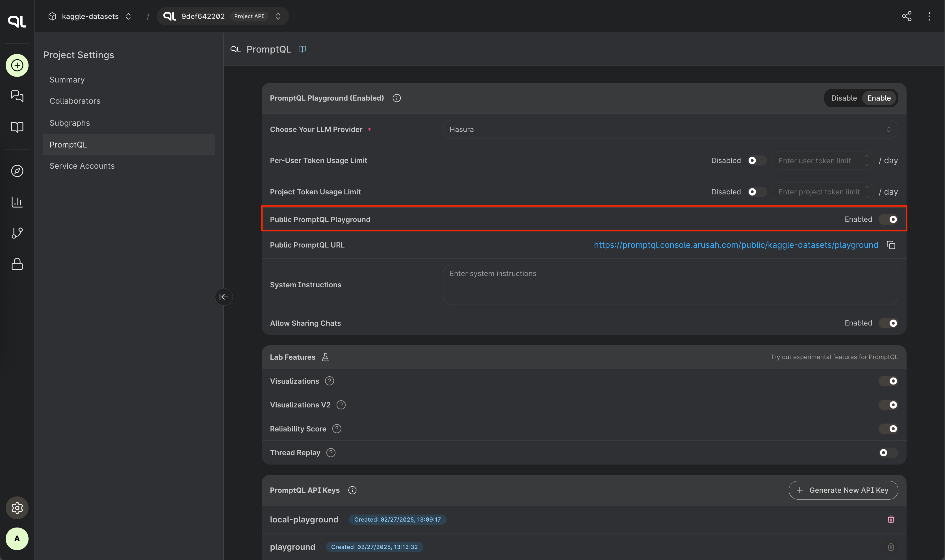The image size is (945, 560).
Task: Open the public playground URL link
Action: (x=736, y=245)
